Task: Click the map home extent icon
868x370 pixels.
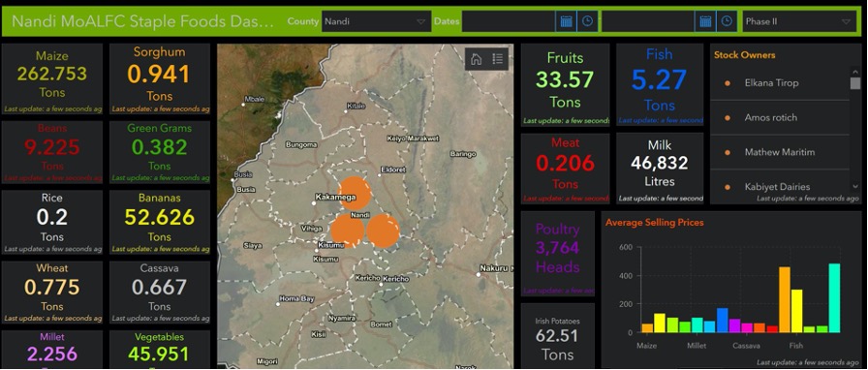Action: pos(476,59)
